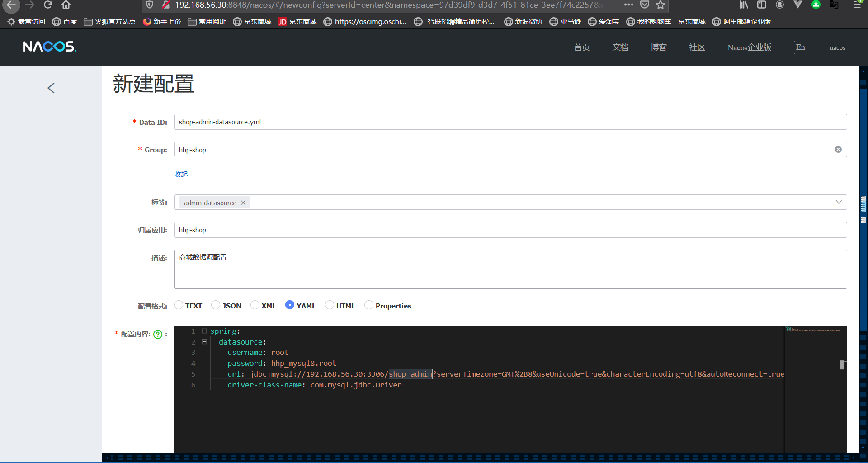Click the 收起 collapse link
Viewport: 868px width, 463px height.
[180, 174]
